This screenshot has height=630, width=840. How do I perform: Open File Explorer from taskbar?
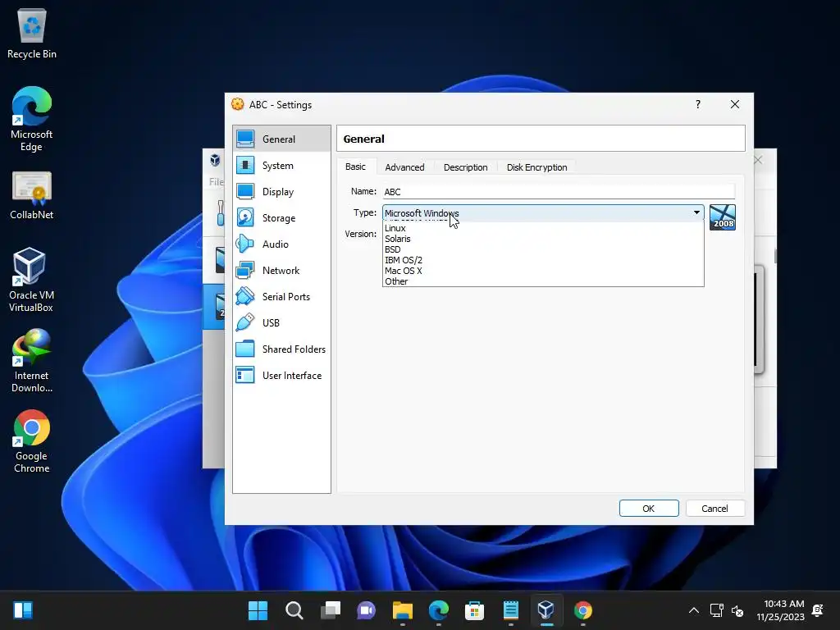pyautogui.click(x=402, y=610)
